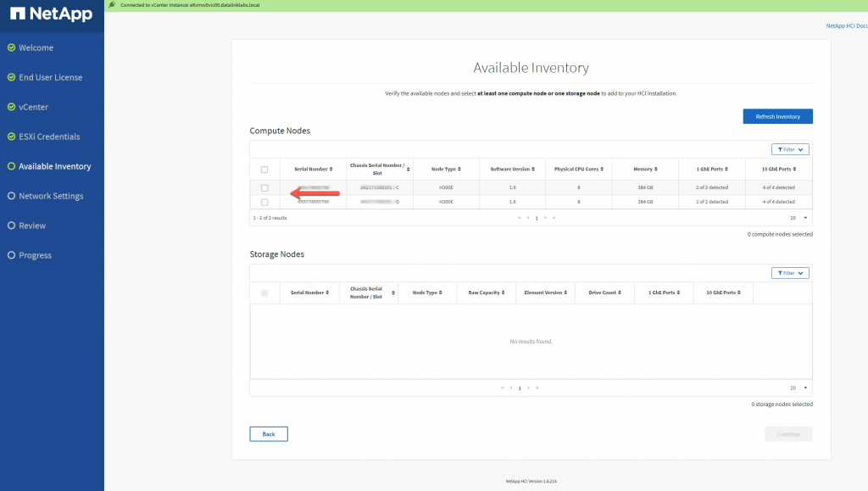
Task: Check the compute node in chassis slot C
Action: [x=264, y=187]
